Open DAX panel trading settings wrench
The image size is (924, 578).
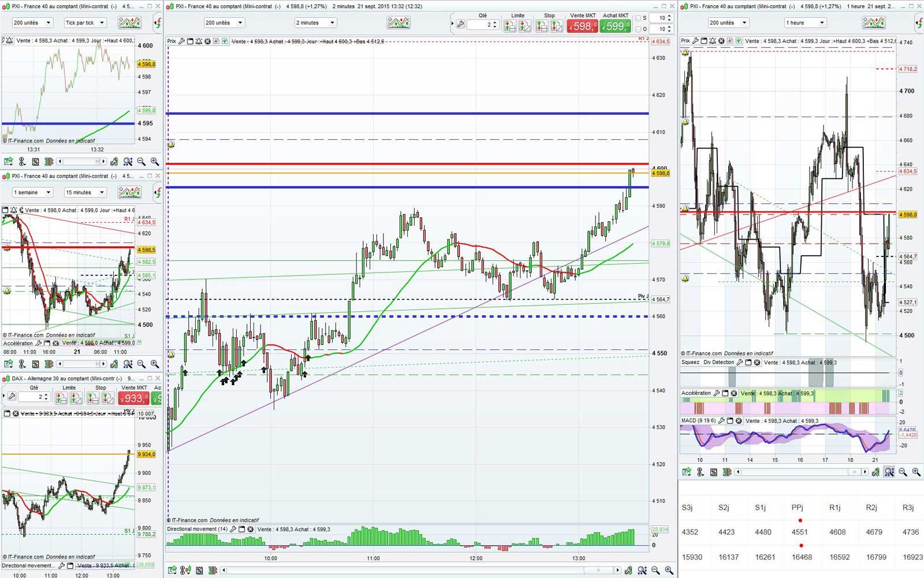point(12,397)
